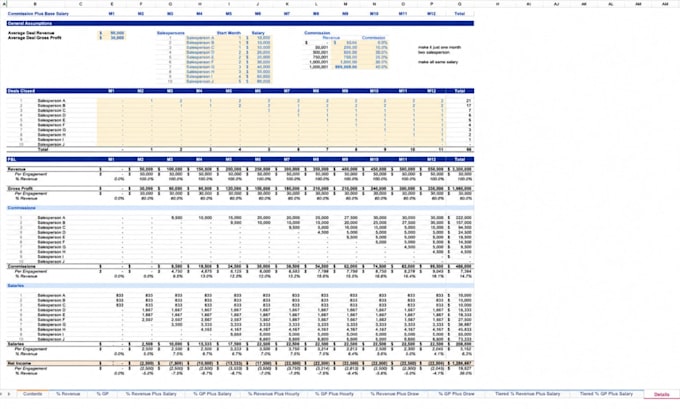Image resolution: width=680 pixels, height=409 pixels.
Task: Select Salesperson B in Commissions section
Action: coord(51,222)
